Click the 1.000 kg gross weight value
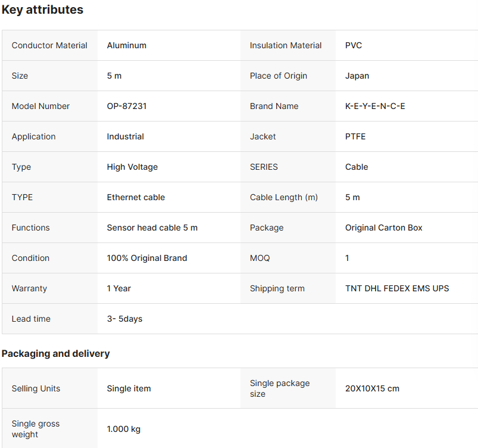 [x=124, y=429]
